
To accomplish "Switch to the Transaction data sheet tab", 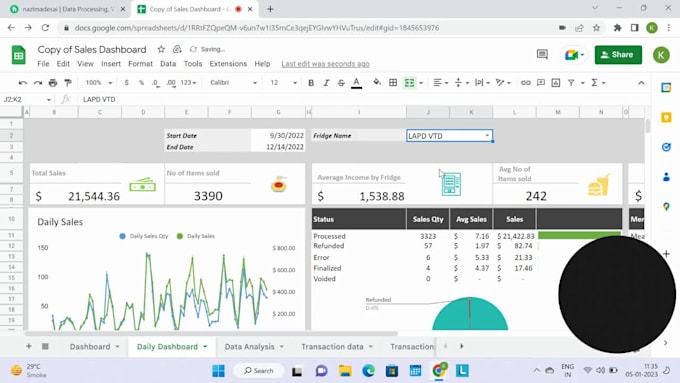I will coord(332,346).
